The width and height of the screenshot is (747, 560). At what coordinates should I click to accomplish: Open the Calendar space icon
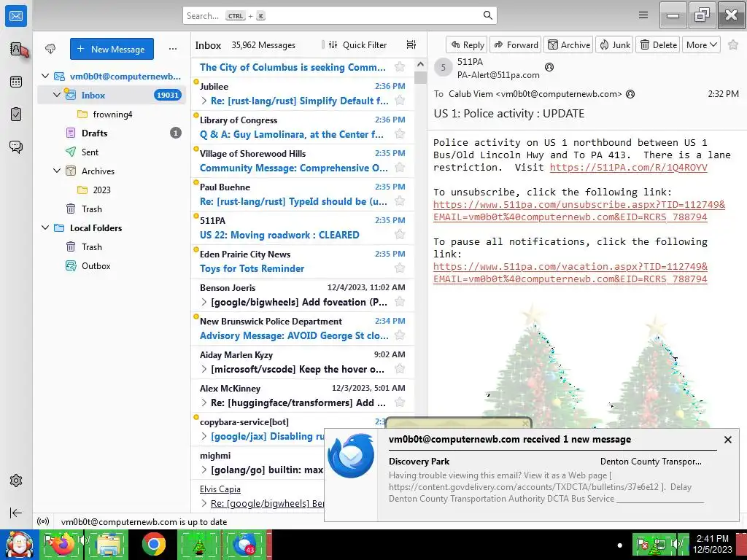click(16, 82)
